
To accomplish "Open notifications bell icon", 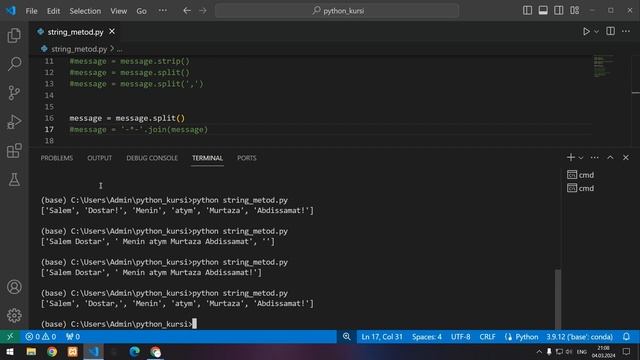I will (x=626, y=337).
